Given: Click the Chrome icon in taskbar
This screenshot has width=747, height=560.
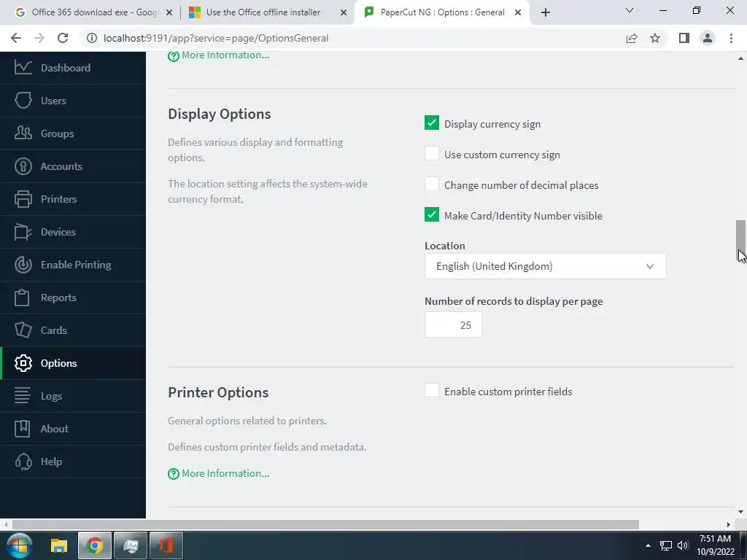Looking at the screenshot, I should [95, 545].
